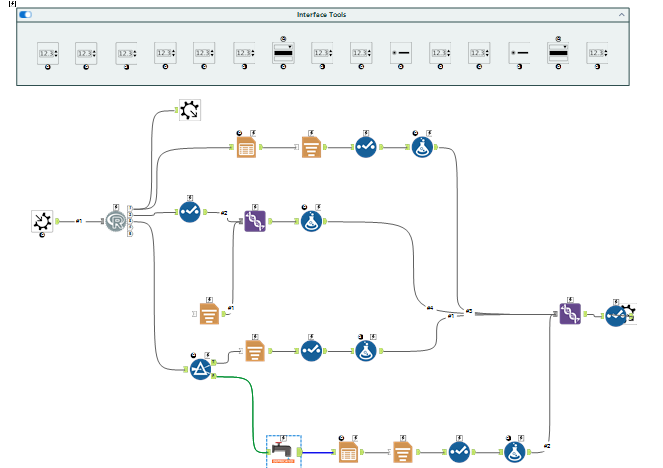The width and height of the screenshot is (663, 468).
Task: Select the final Join Multiple tool on the right
Action: coord(570,314)
